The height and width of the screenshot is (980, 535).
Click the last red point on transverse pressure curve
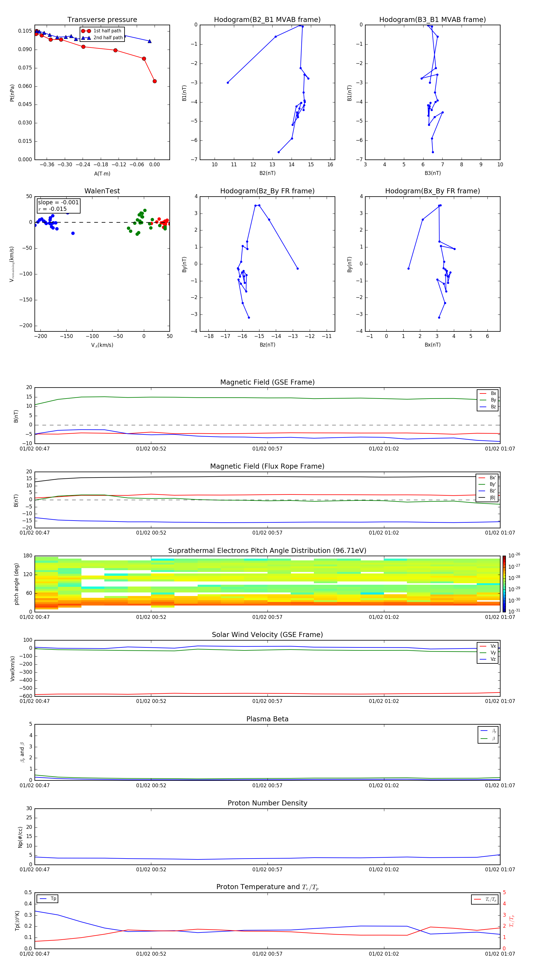(155, 81)
